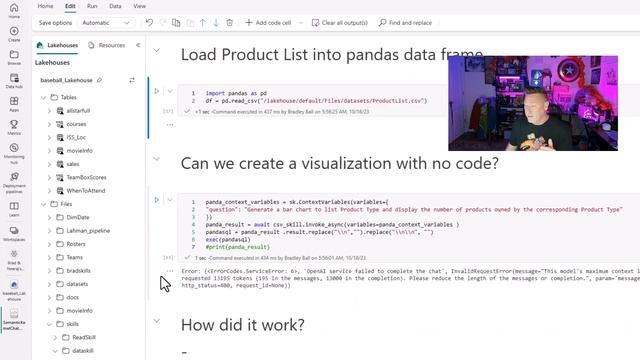Run the pandas import code cell
Screen dimensions: 640x360
pyautogui.click(x=157, y=91)
